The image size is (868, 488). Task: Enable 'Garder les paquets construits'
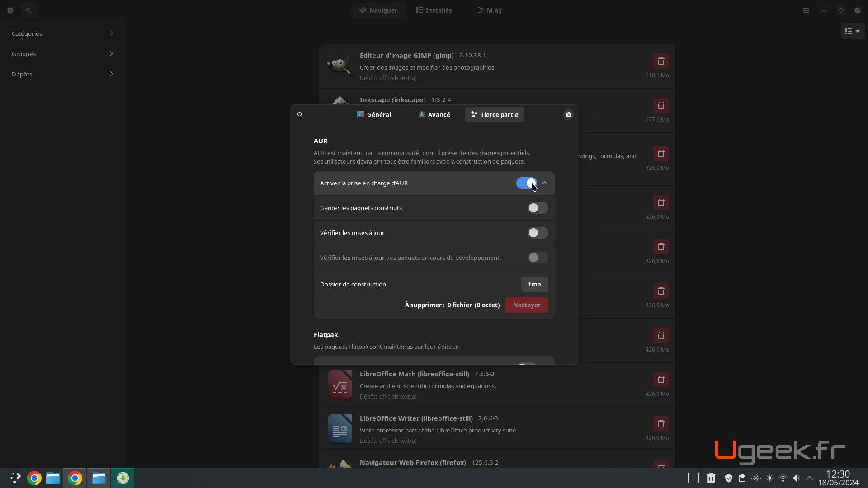coord(537,208)
